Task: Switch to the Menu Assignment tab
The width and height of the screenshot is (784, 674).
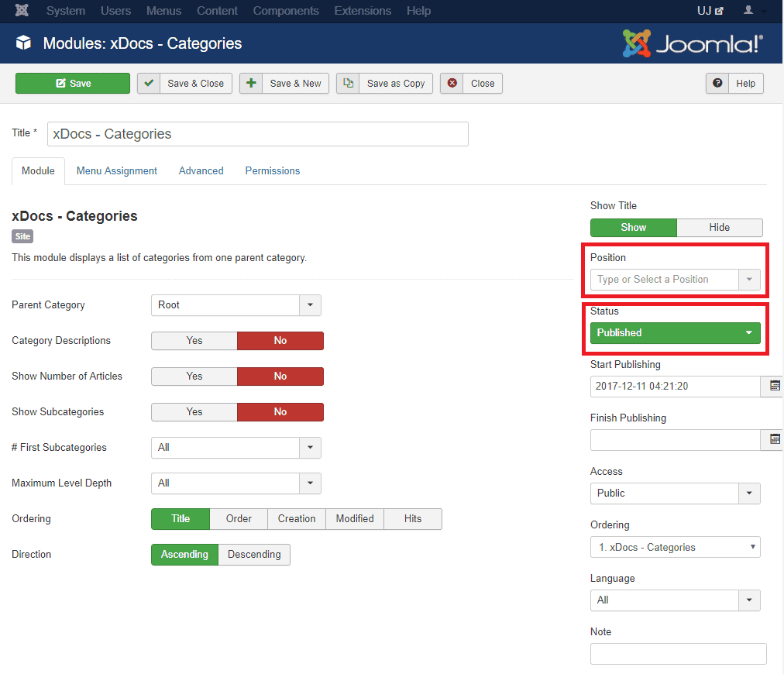Action: [116, 171]
